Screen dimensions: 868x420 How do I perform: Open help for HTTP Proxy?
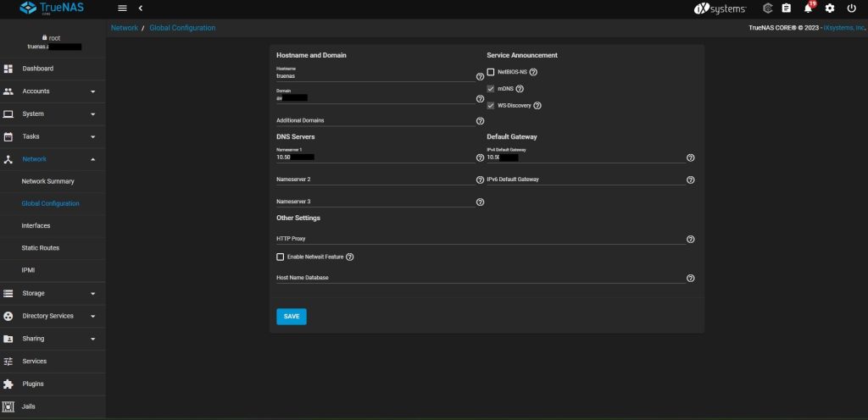(690, 240)
